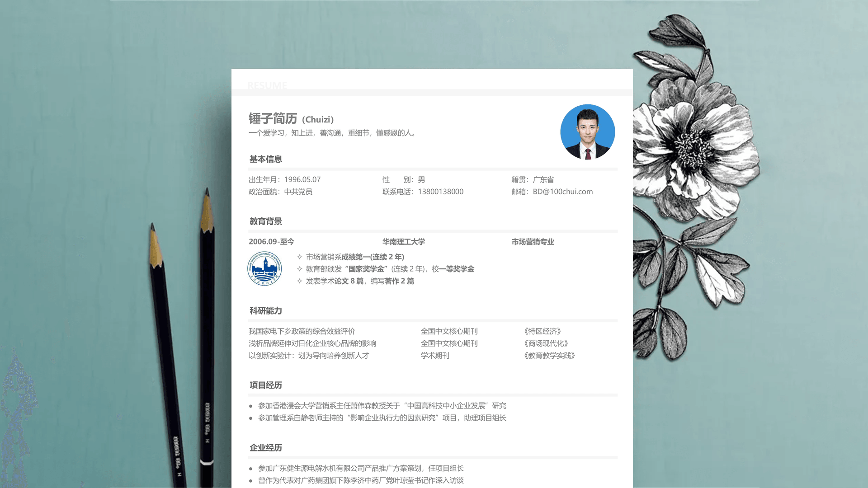Click the journal title 《商场现代化》
Screen dimensions: 868x488
(x=546, y=343)
